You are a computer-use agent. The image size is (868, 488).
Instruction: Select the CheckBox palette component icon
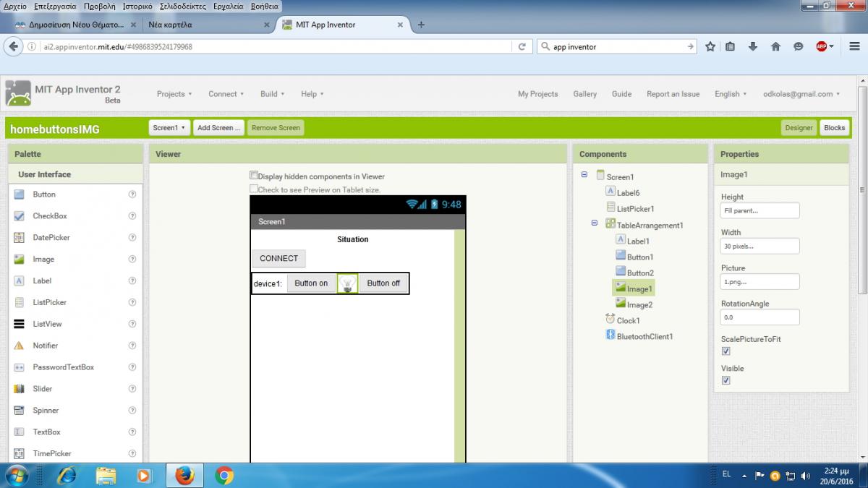[20, 216]
